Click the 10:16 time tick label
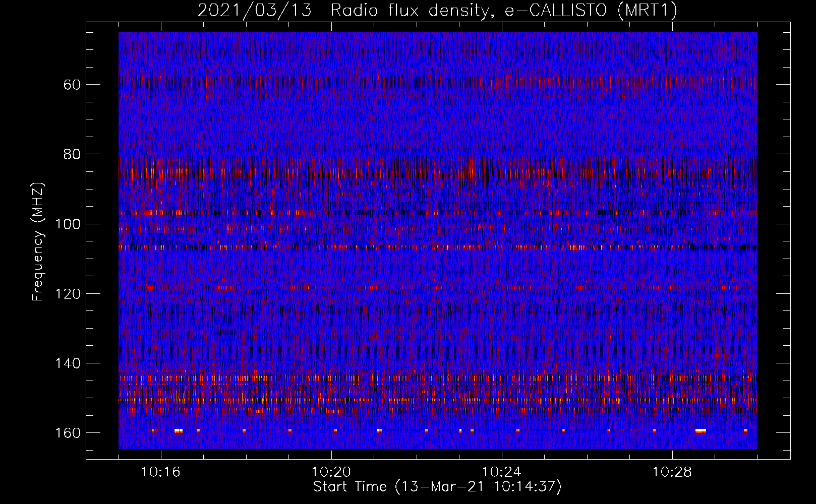Image resolution: width=816 pixels, height=504 pixels. pos(161,472)
